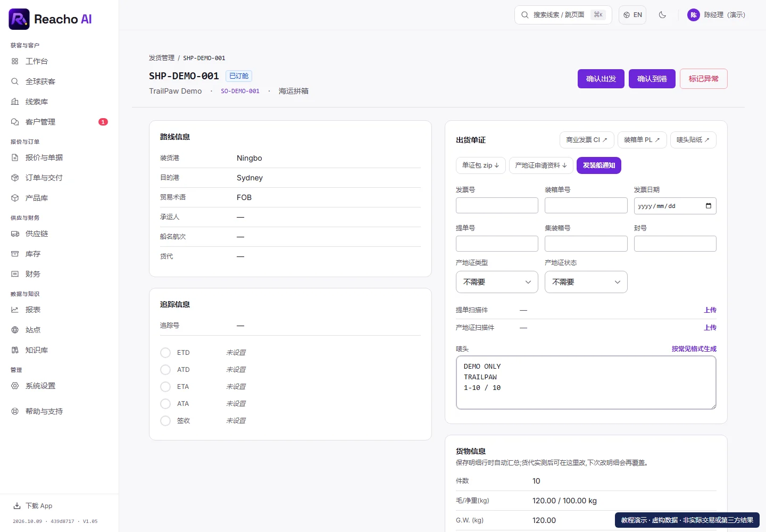Open 报价与单据 document icon
The image size is (766, 532).
(x=15, y=157)
